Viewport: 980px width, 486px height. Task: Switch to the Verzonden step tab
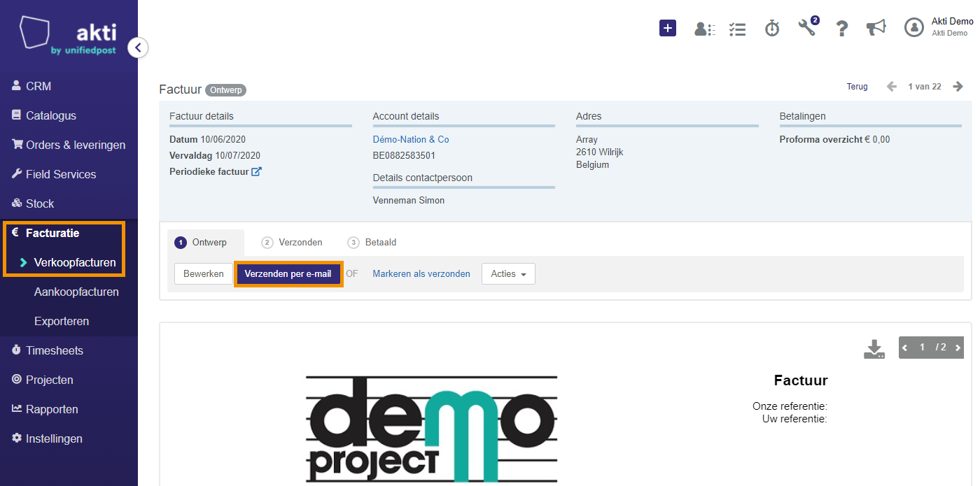[x=292, y=243]
